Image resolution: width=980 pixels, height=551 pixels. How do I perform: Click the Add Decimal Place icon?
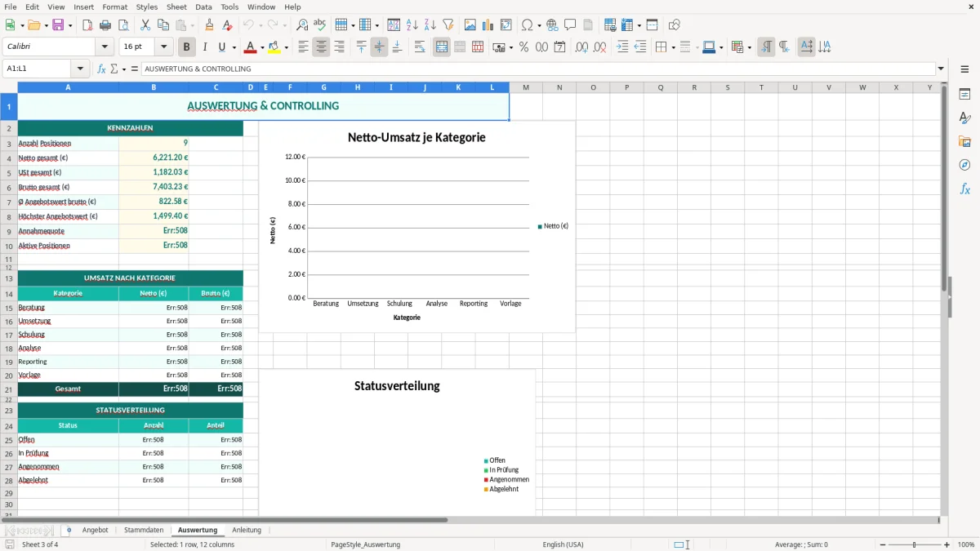(x=581, y=47)
